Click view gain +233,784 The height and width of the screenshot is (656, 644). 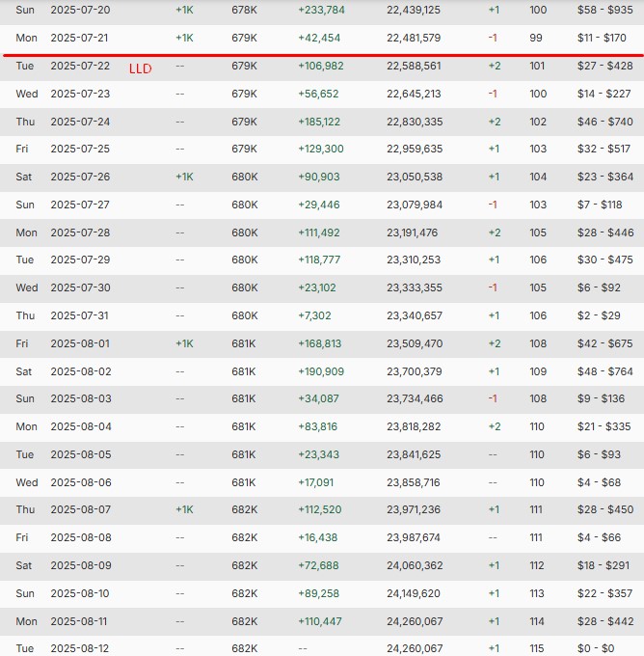(321, 10)
